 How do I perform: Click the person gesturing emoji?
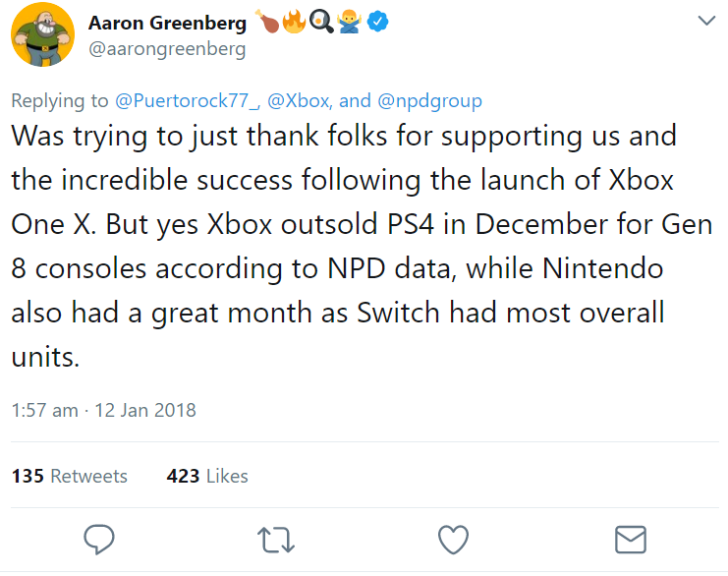point(349,22)
